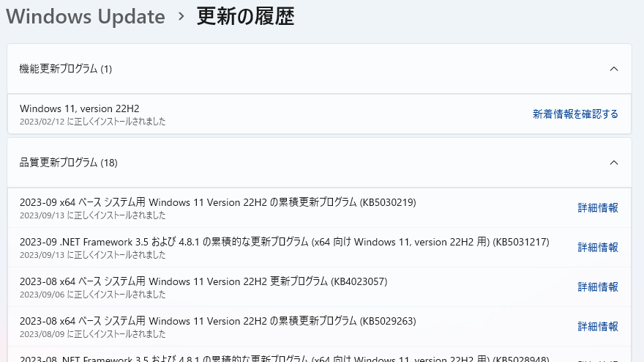Screen dimensions: 644x362
Task: Select the 2023-08 cumulative update KB5029263 title
Action: (x=217, y=321)
